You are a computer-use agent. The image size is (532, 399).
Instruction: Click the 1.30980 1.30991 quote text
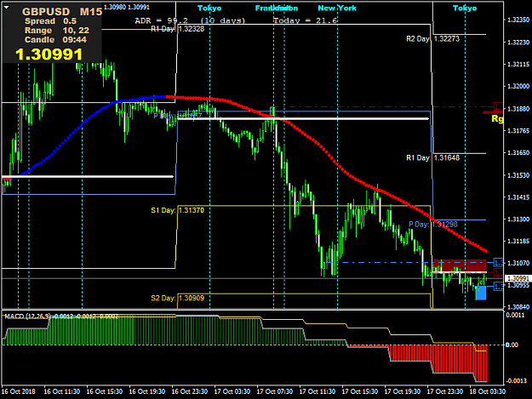(x=127, y=7)
